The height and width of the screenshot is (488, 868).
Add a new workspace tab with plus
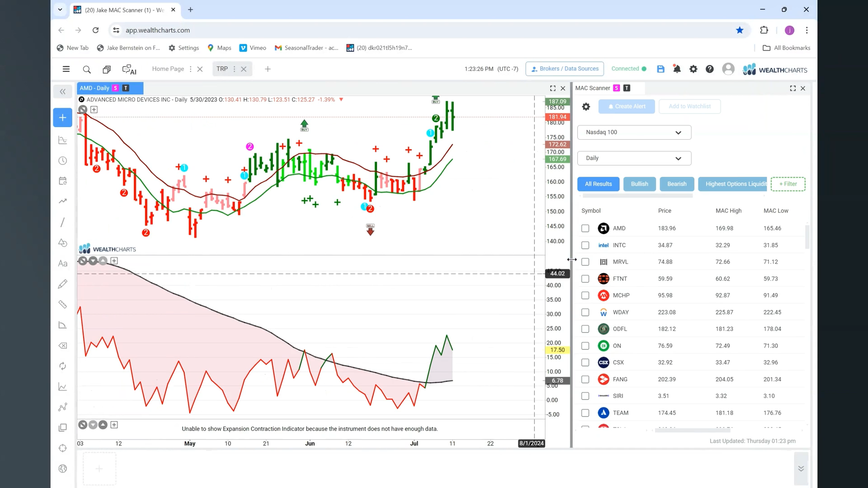(x=268, y=69)
